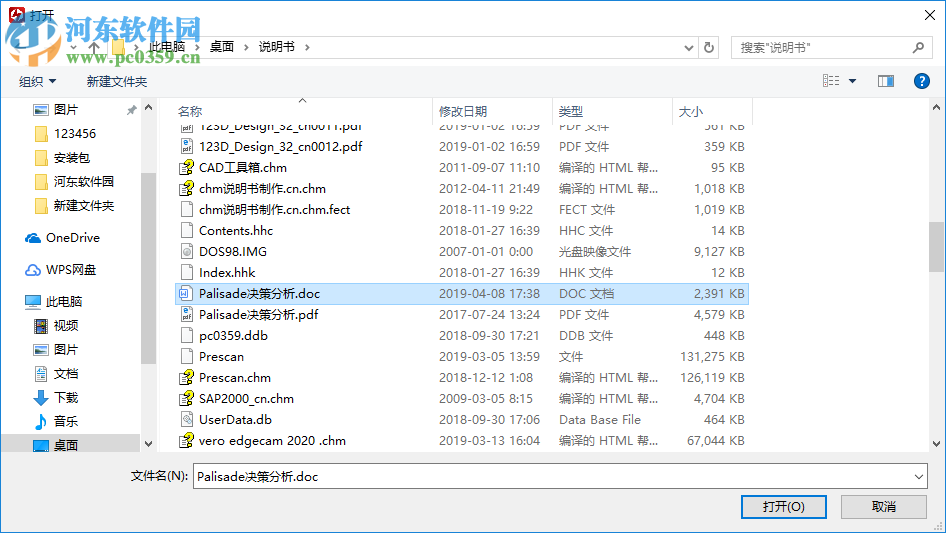Select 视频 under 此电脑
The width and height of the screenshot is (946, 533).
click(66, 325)
